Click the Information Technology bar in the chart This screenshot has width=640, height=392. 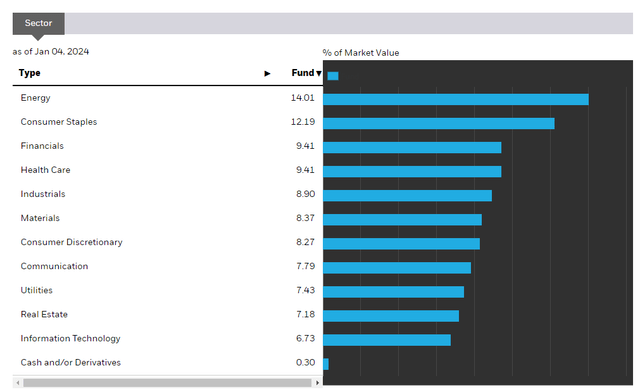[x=387, y=340]
